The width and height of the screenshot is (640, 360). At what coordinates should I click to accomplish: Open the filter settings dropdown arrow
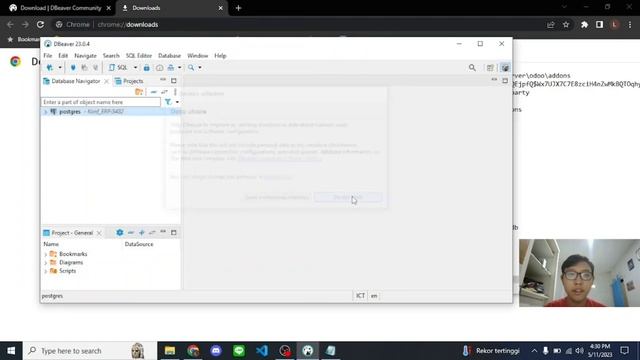click(x=177, y=102)
